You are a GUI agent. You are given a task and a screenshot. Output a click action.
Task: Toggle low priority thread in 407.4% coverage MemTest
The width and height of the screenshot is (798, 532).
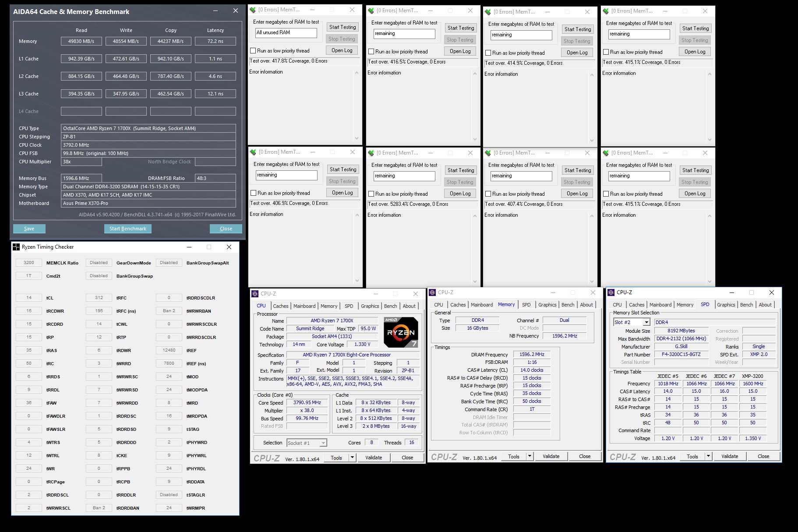488,194
